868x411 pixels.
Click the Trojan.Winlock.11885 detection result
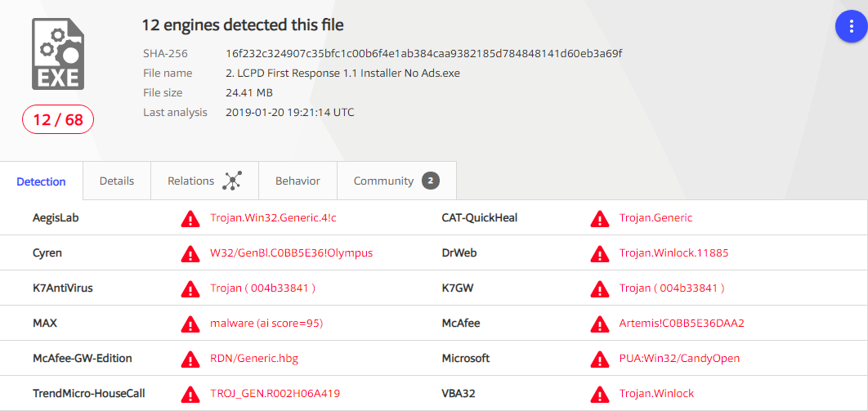[673, 253]
